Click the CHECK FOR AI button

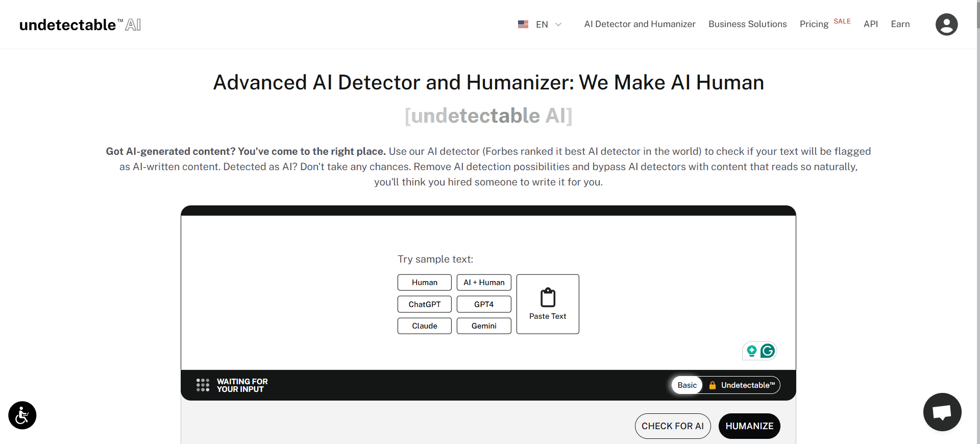pyautogui.click(x=673, y=426)
